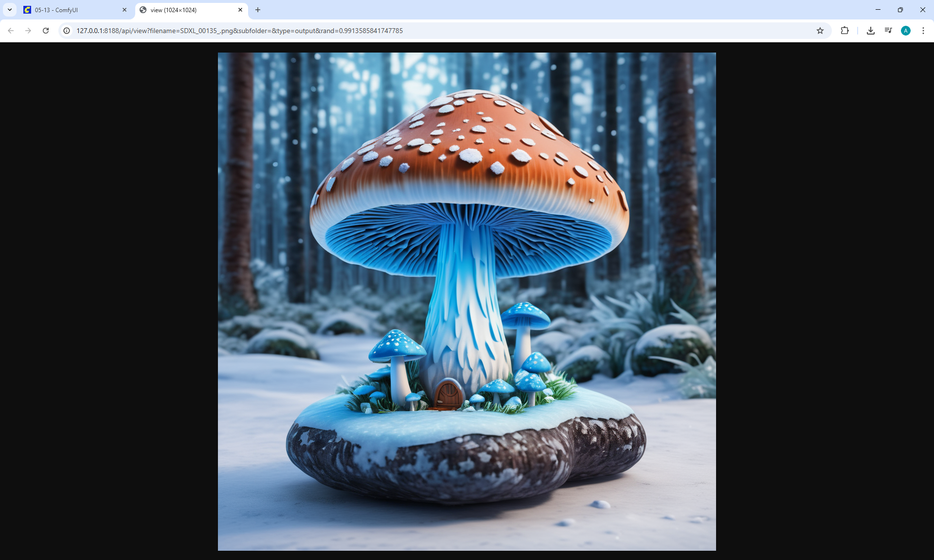This screenshot has width=934, height=560.
Task: Click the forward navigation arrow
Action: click(28, 31)
